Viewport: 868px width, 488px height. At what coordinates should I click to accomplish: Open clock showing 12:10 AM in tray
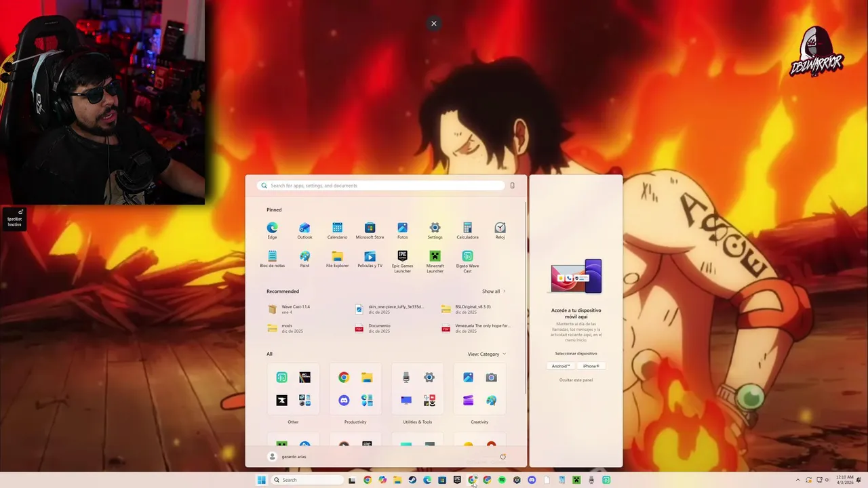(x=845, y=480)
